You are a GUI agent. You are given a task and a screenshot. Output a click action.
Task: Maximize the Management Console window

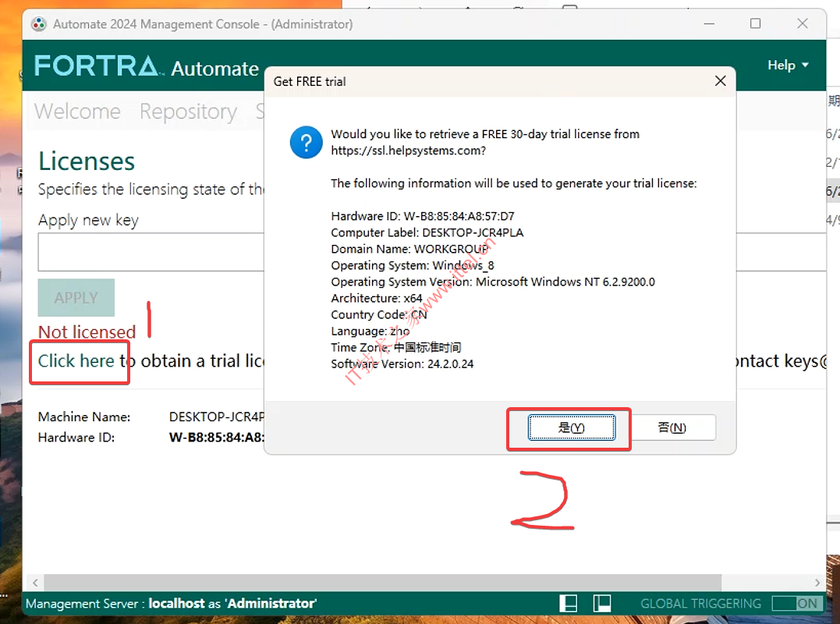pyautogui.click(x=755, y=23)
